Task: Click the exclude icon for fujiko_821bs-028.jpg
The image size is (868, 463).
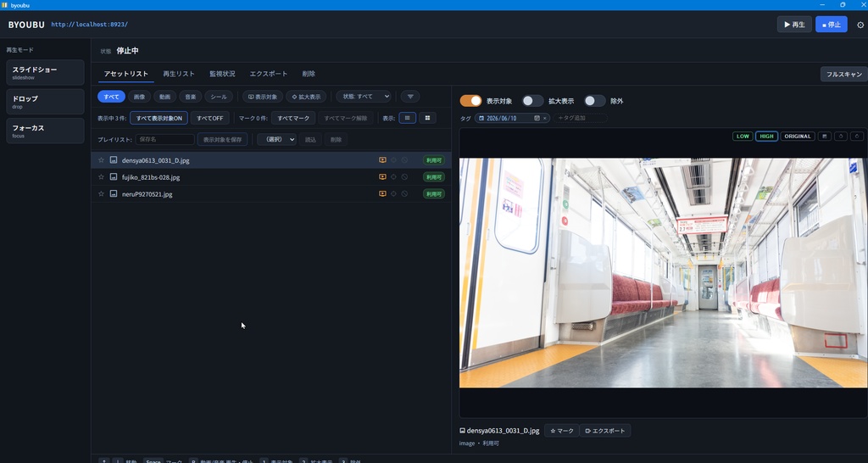Action: point(404,177)
